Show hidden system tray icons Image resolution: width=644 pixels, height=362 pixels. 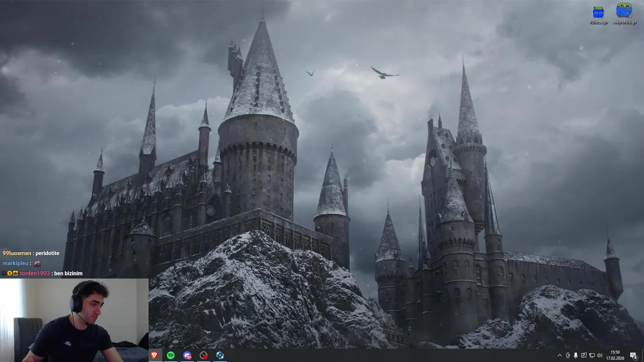(559, 355)
